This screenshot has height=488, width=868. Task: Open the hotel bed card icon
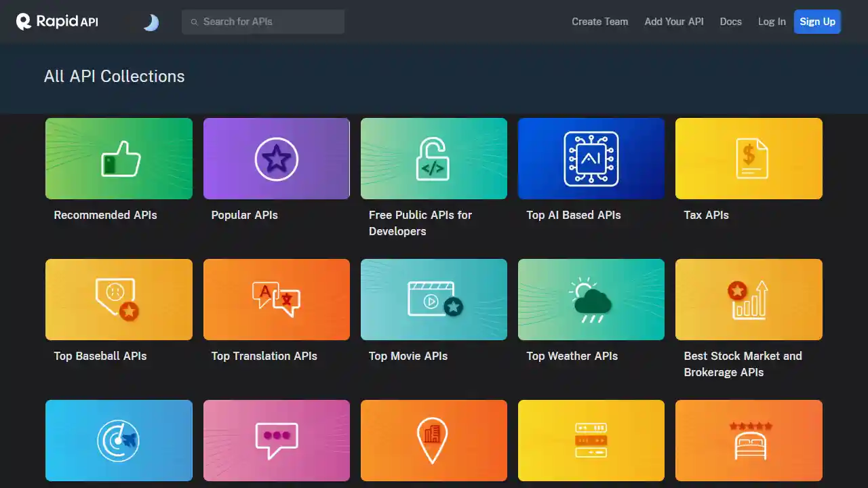[x=748, y=440]
